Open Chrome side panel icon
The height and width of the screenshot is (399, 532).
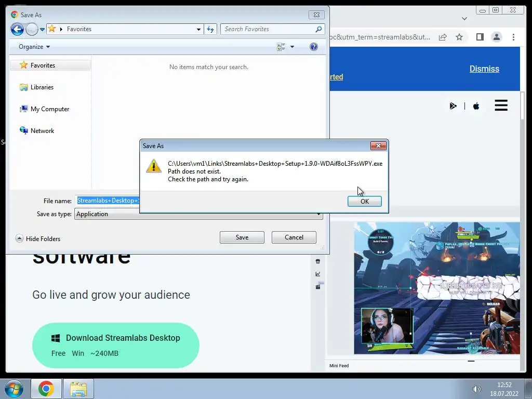click(x=480, y=37)
